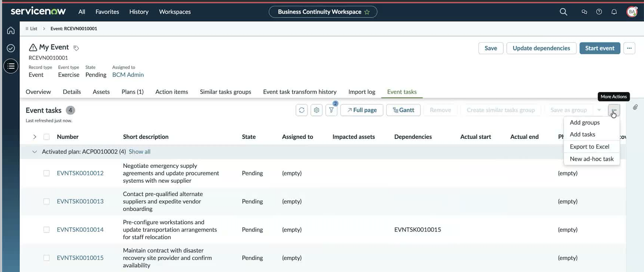Select the List icon in sidebar
This screenshot has width=644, height=272.
(x=11, y=66)
